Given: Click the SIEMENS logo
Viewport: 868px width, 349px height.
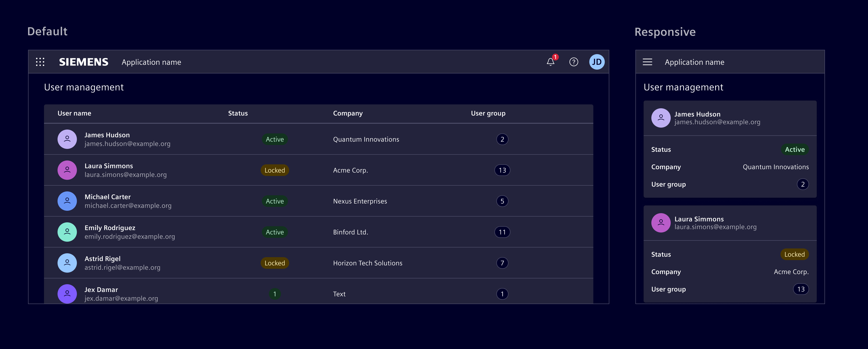Looking at the screenshot, I should click(x=84, y=62).
